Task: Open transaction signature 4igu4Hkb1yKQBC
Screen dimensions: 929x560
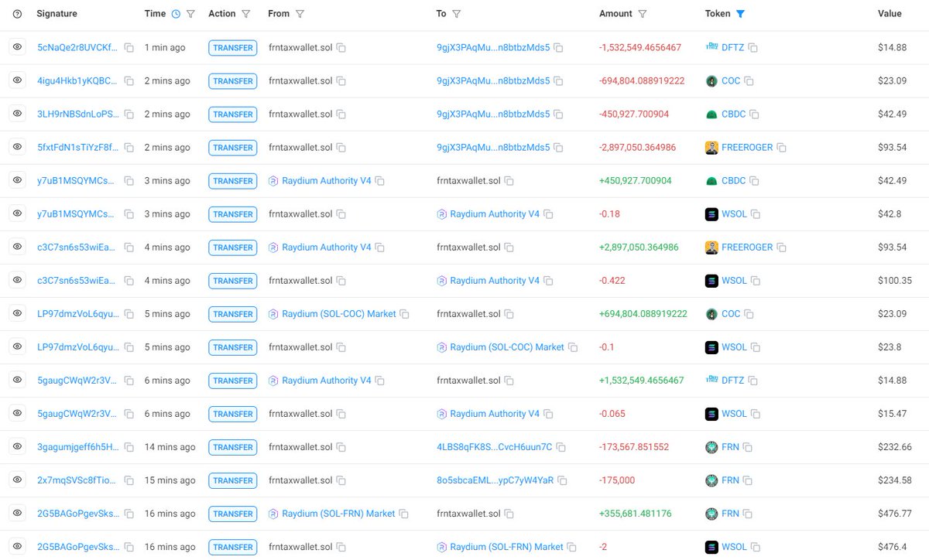Action: click(x=77, y=81)
